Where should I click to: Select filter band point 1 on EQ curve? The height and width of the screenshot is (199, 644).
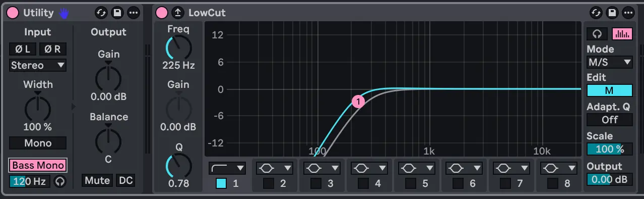point(358,102)
